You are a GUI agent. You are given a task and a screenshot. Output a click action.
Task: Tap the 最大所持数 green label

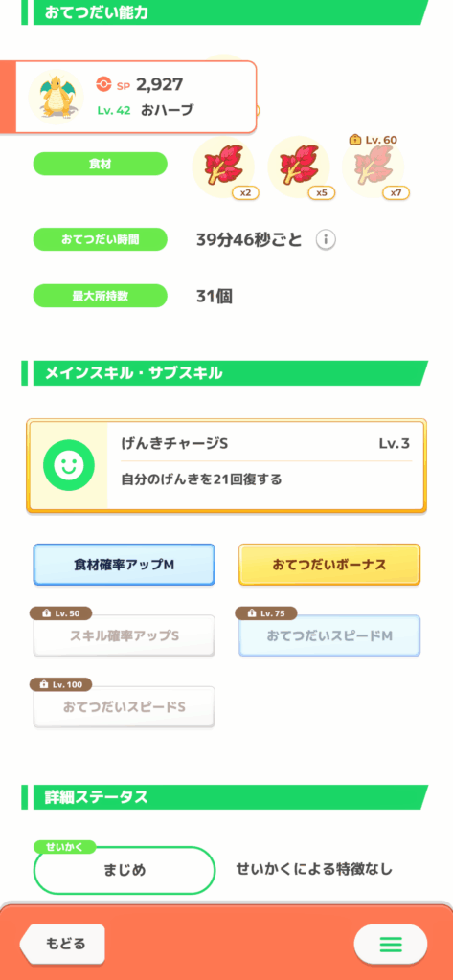pyautogui.click(x=101, y=296)
